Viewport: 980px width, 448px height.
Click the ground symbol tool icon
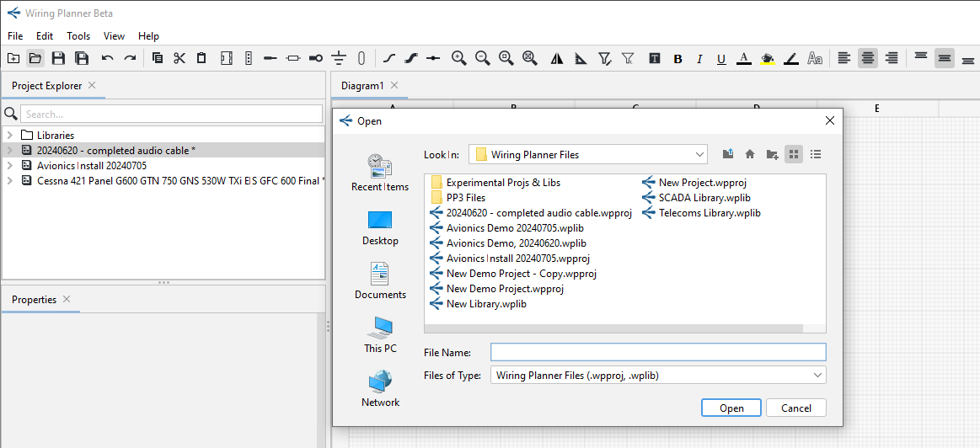tap(339, 58)
